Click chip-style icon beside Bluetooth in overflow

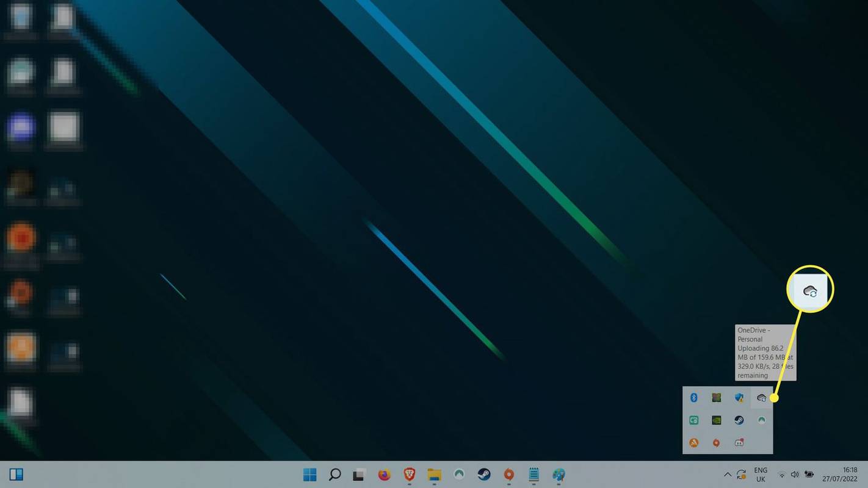(717, 398)
